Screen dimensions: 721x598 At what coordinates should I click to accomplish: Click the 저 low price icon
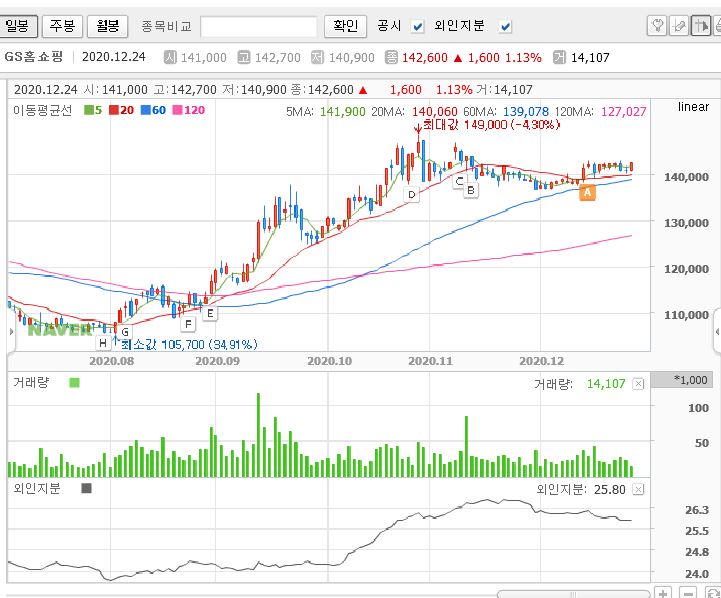[x=317, y=57]
